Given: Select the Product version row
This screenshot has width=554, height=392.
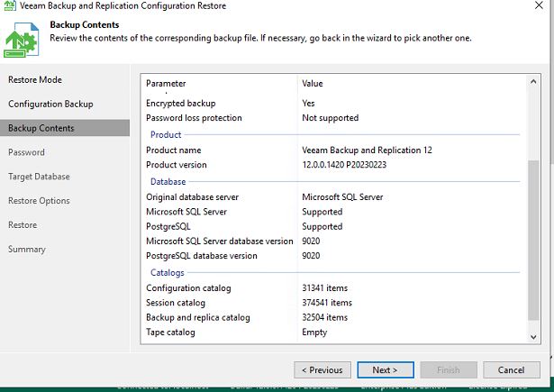Looking at the screenshot, I should [x=177, y=165].
